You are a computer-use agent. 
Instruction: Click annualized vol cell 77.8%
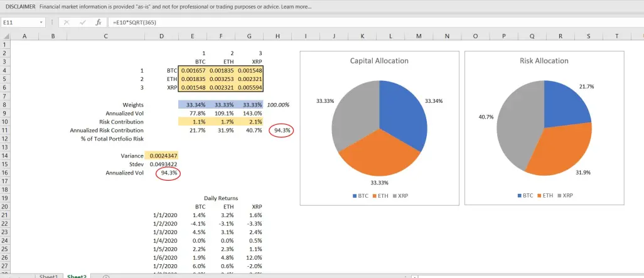[192, 114]
